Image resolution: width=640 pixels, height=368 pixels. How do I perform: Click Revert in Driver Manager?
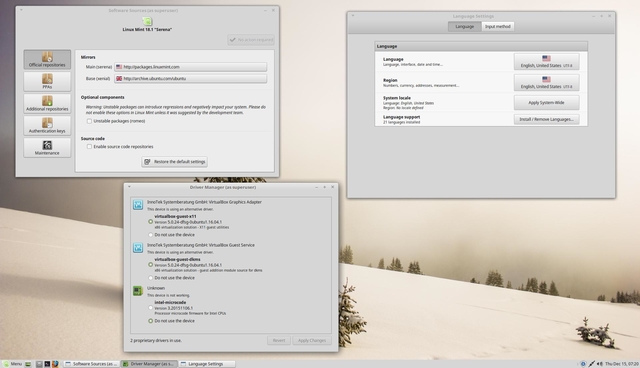pyautogui.click(x=279, y=340)
